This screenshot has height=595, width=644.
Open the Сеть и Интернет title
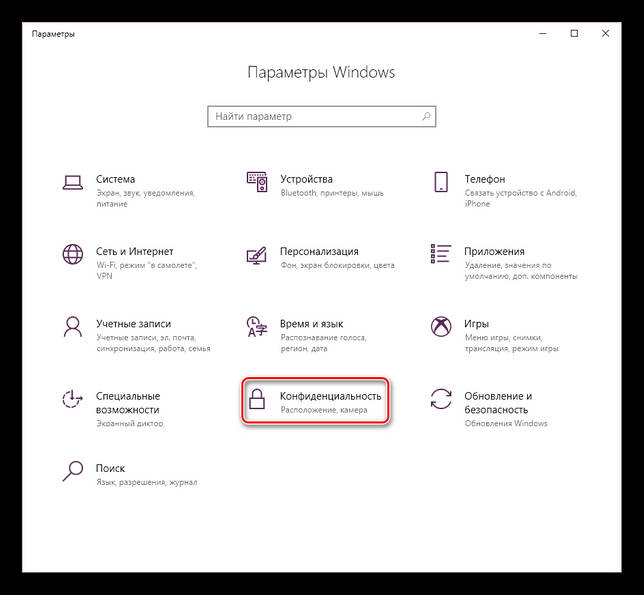(135, 251)
